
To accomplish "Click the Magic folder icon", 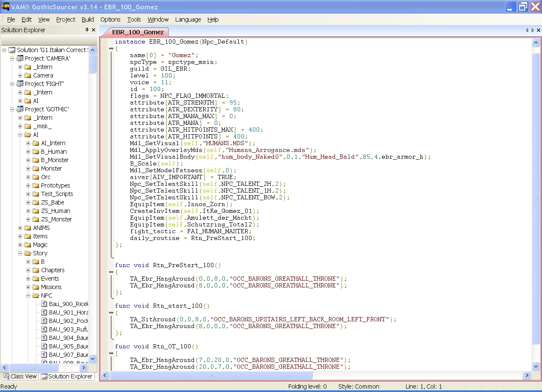I will click(28, 245).
